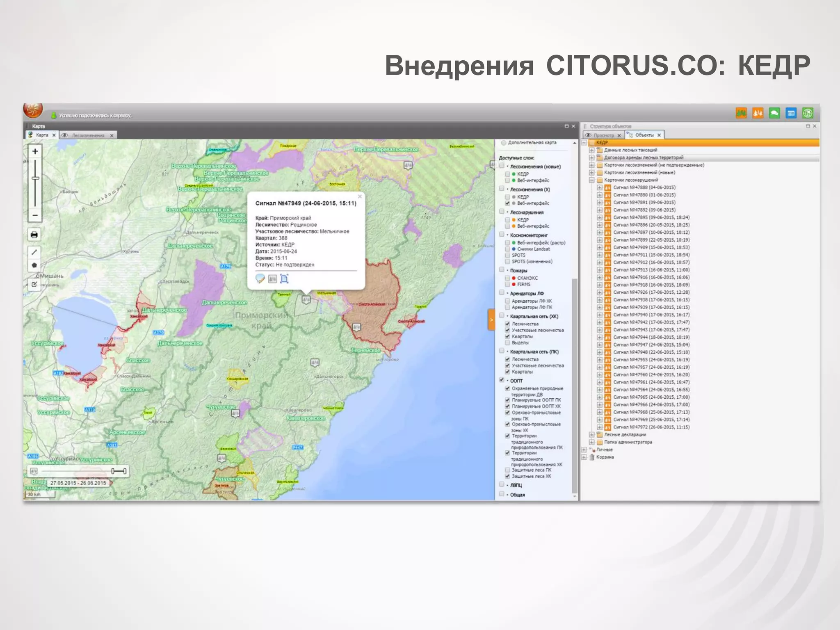This screenshot has height=630, width=840.
Task: Select Карточки лесоизменений (новые) folder
Action: coord(639,173)
